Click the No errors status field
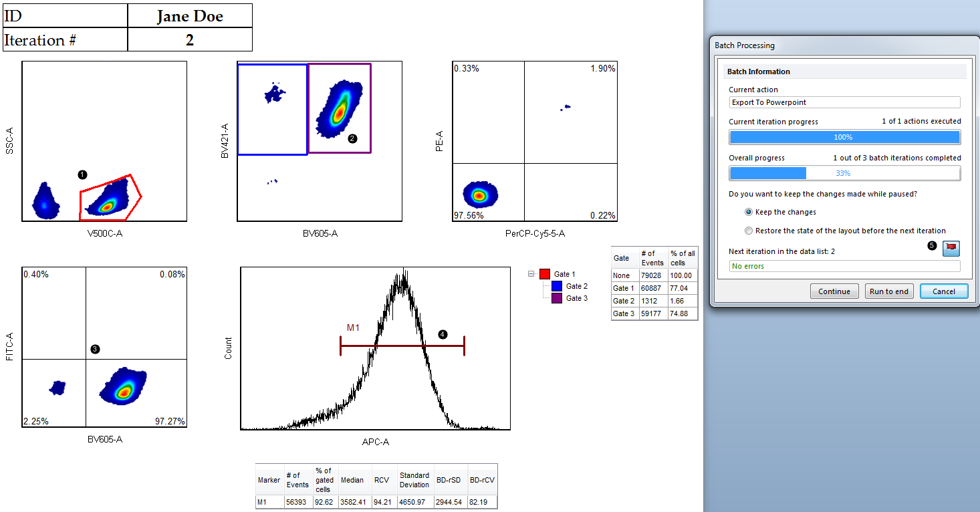This screenshot has height=512, width=980. click(x=844, y=266)
